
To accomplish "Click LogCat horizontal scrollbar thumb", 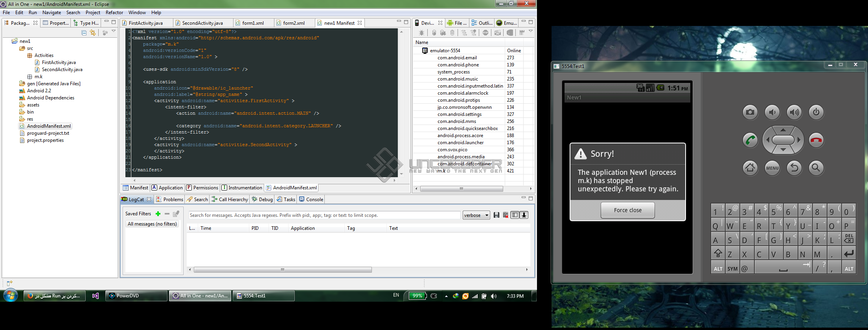I will tap(283, 270).
